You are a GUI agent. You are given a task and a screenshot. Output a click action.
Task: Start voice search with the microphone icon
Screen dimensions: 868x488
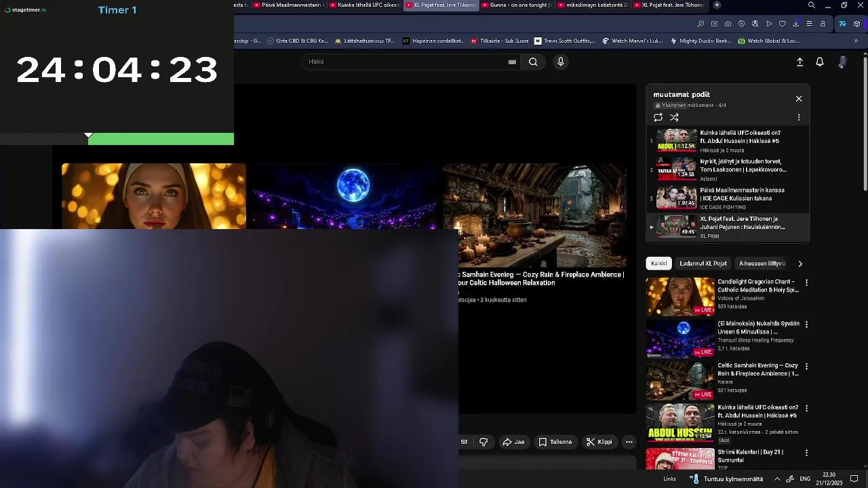click(560, 62)
